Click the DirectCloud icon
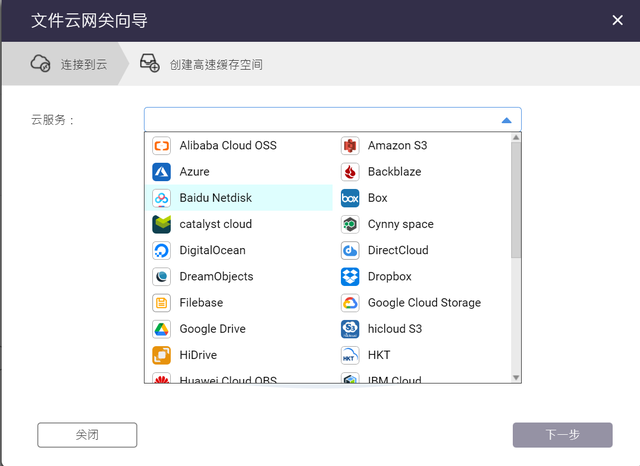The width and height of the screenshot is (640, 466). (350, 250)
